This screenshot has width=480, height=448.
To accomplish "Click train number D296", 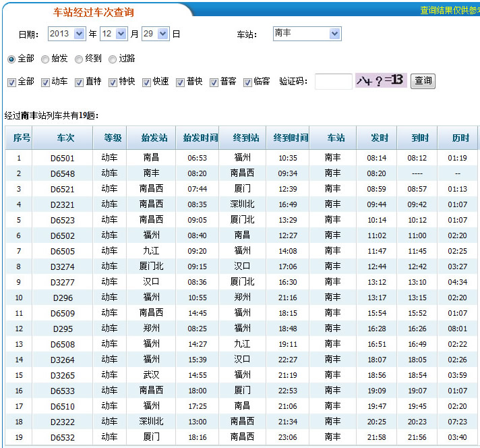I will click(x=63, y=298).
